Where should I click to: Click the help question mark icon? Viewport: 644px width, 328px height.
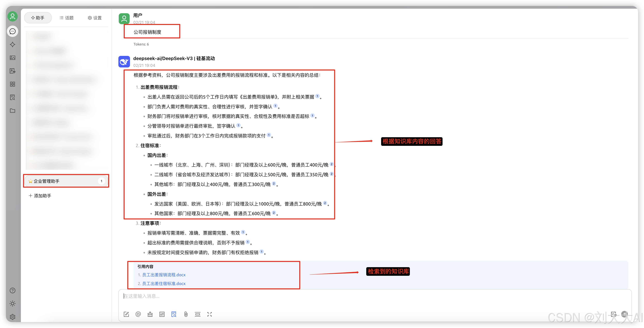click(x=12, y=290)
